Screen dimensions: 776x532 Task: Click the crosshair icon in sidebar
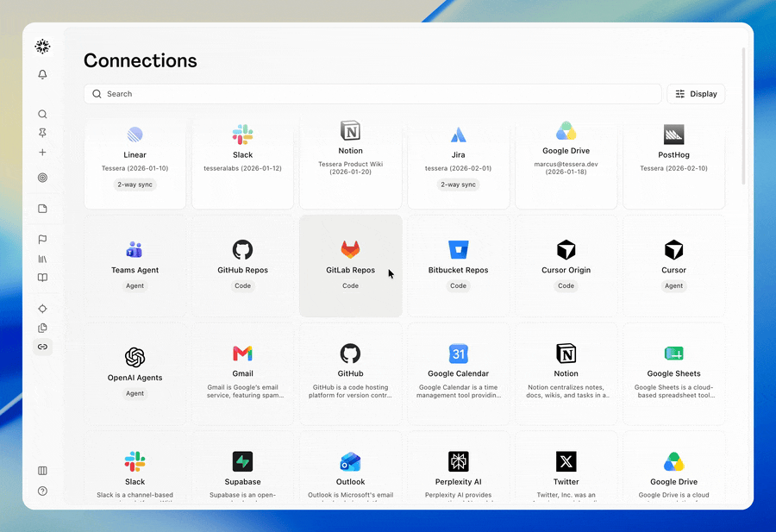click(42, 309)
